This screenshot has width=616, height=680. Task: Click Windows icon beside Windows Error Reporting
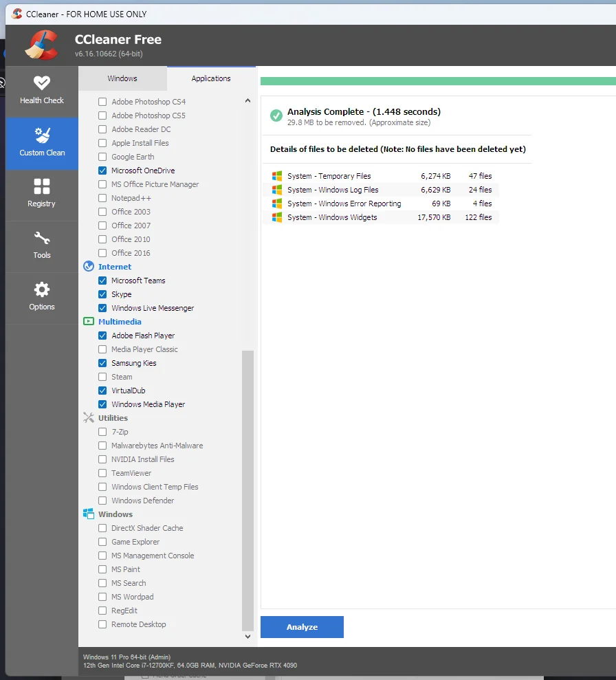277,204
